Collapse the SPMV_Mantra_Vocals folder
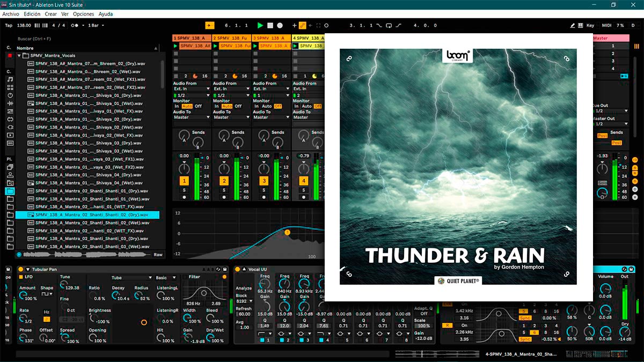The height and width of the screenshot is (362, 644). click(x=19, y=55)
